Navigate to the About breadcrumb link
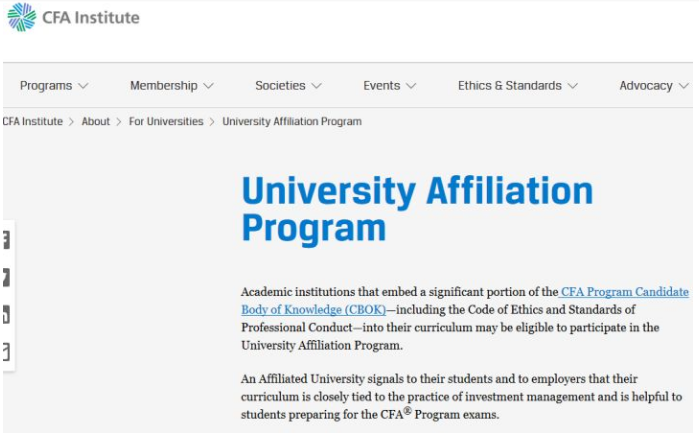 96,122
